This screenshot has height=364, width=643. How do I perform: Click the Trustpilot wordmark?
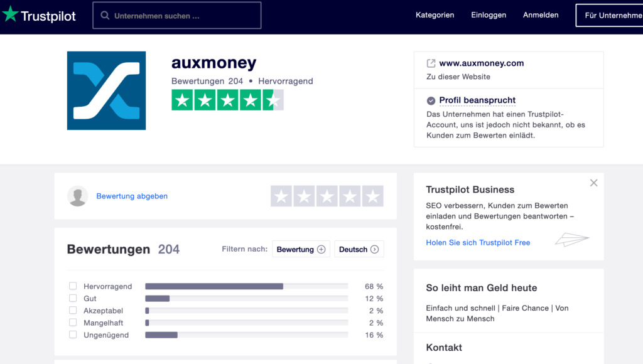48,16
